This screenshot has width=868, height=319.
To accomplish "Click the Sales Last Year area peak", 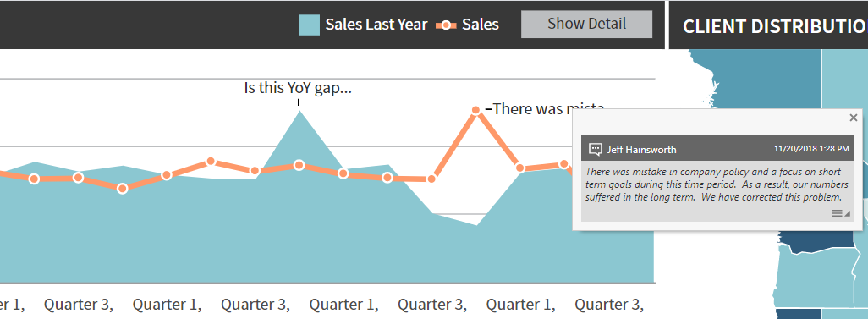I will 299,113.
